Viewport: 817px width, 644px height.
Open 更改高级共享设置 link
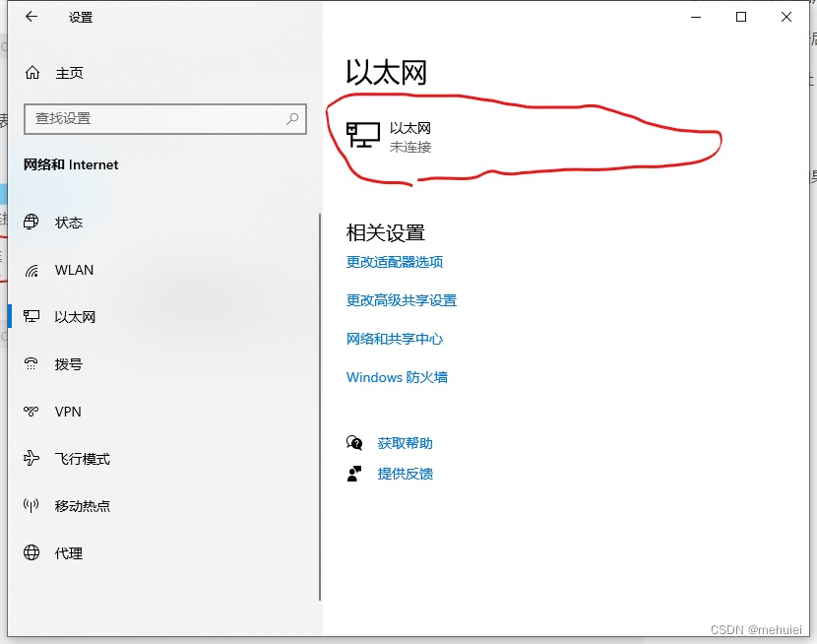point(402,300)
